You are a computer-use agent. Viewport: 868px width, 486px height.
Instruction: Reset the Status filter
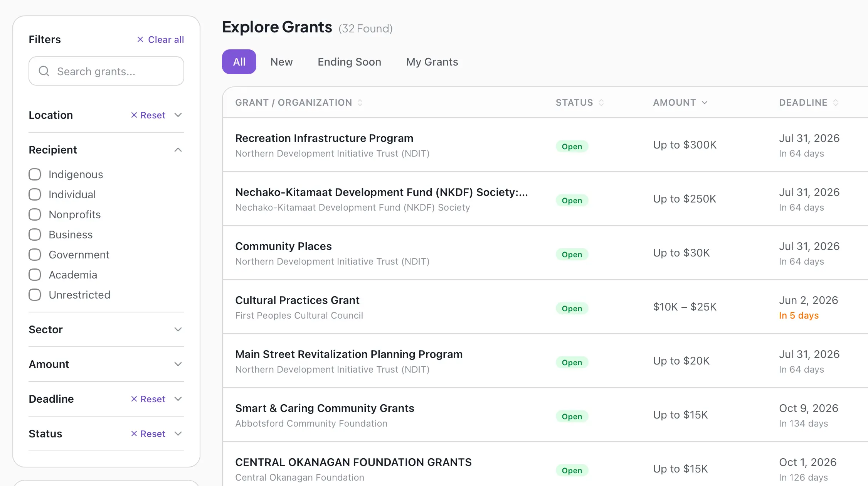click(x=148, y=434)
